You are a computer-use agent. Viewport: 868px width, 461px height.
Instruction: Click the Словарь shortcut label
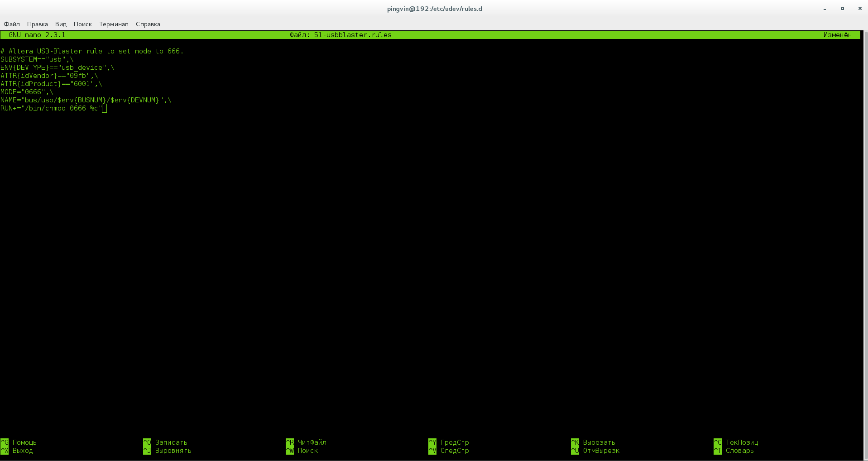(x=740, y=451)
